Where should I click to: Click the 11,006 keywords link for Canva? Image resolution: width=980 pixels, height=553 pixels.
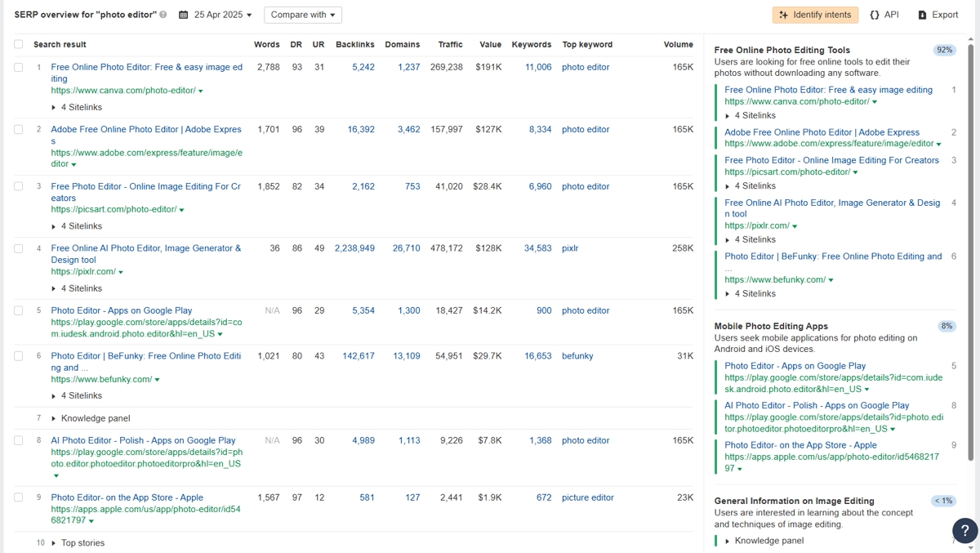(539, 67)
